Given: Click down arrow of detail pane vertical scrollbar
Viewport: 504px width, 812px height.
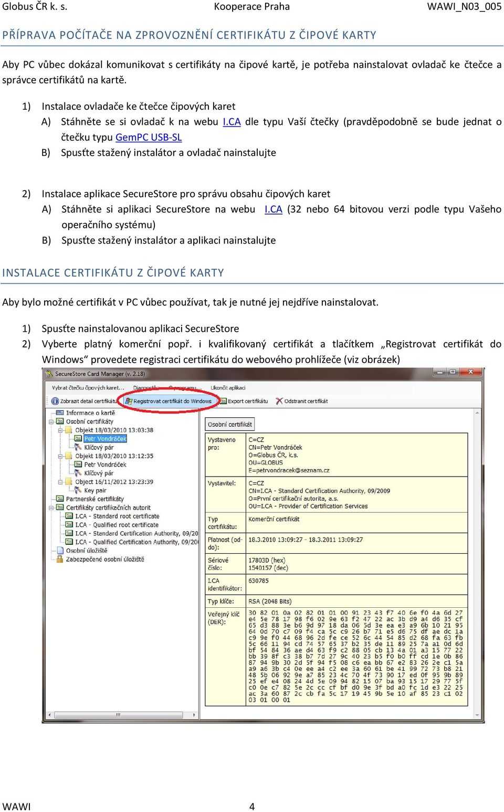Looking at the screenshot, I should coord(478,714).
